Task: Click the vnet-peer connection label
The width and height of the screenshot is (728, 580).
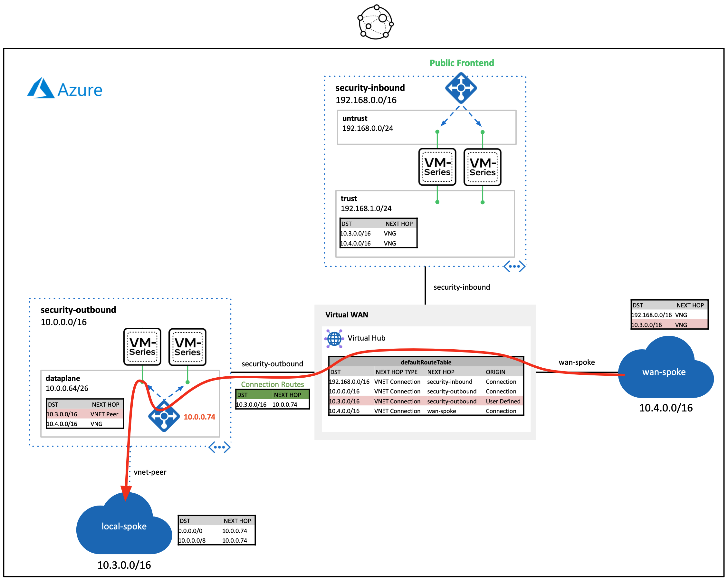Action: tap(150, 472)
